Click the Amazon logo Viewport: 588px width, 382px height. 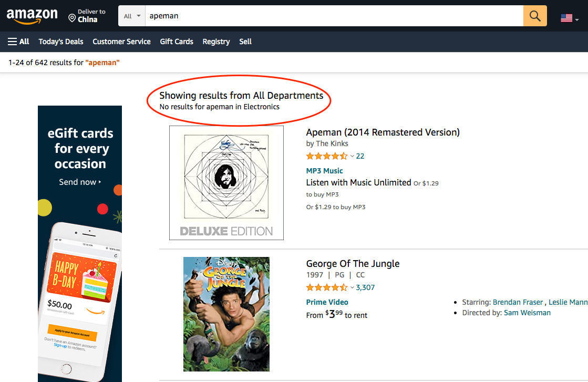pyautogui.click(x=32, y=16)
